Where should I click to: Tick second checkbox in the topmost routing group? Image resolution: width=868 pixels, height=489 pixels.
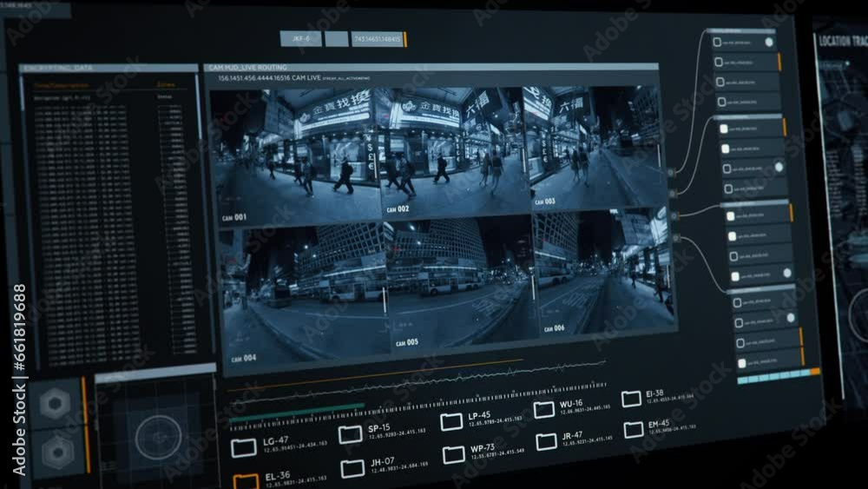pos(719,63)
